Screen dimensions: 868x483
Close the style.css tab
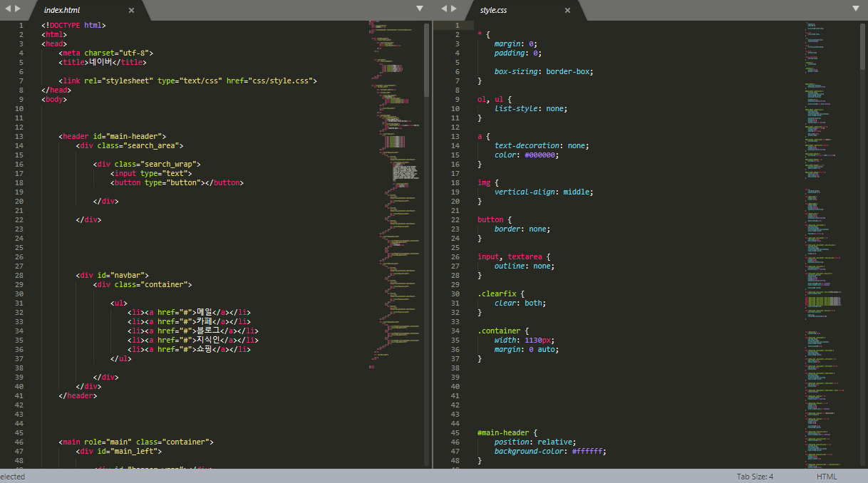pos(567,11)
